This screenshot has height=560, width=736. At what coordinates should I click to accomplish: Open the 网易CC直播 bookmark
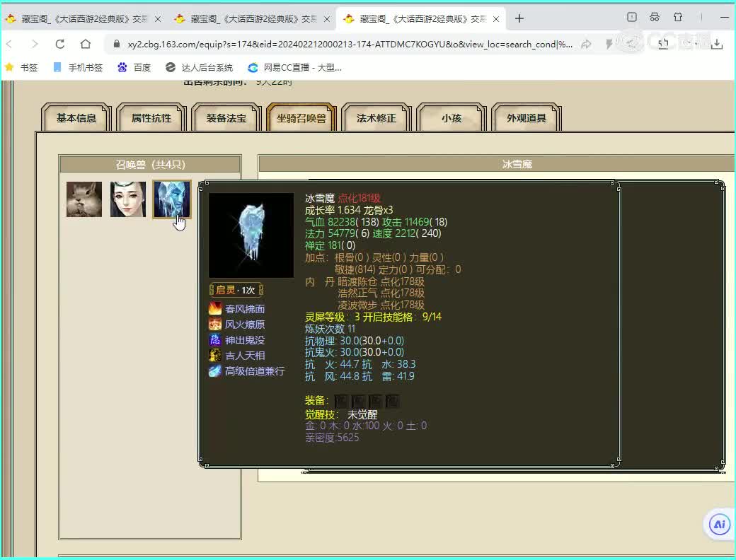click(x=294, y=68)
